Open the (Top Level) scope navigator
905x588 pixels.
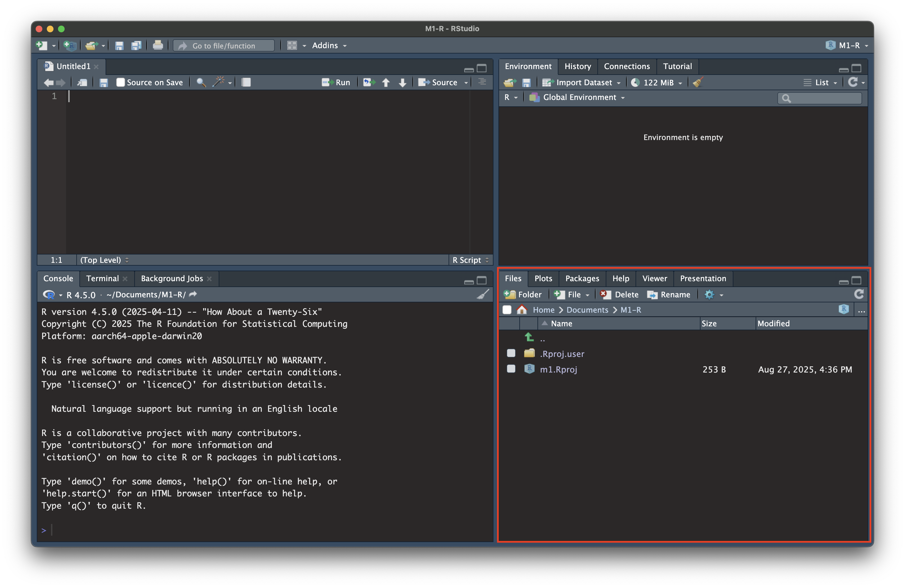[104, 260]
